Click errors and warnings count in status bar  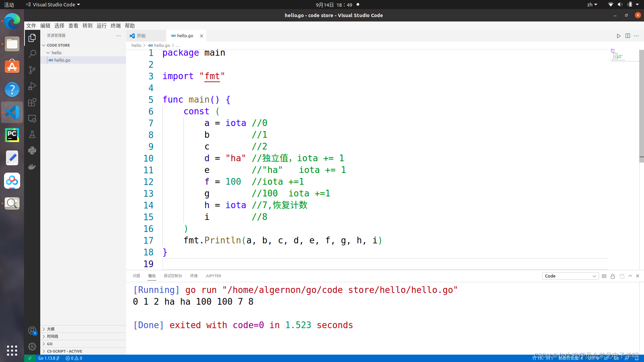coord(74,358)
